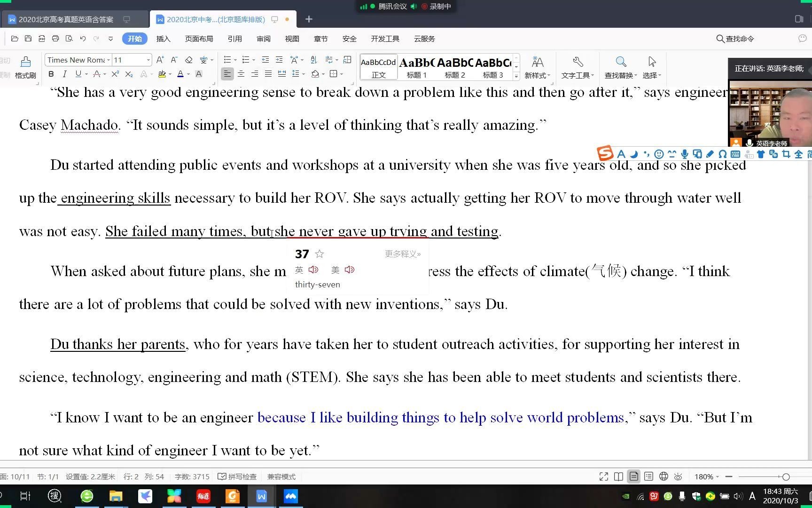Screen dimensions: 812x508
Task: Justify the paragraph text
Action: coord(268,74)
